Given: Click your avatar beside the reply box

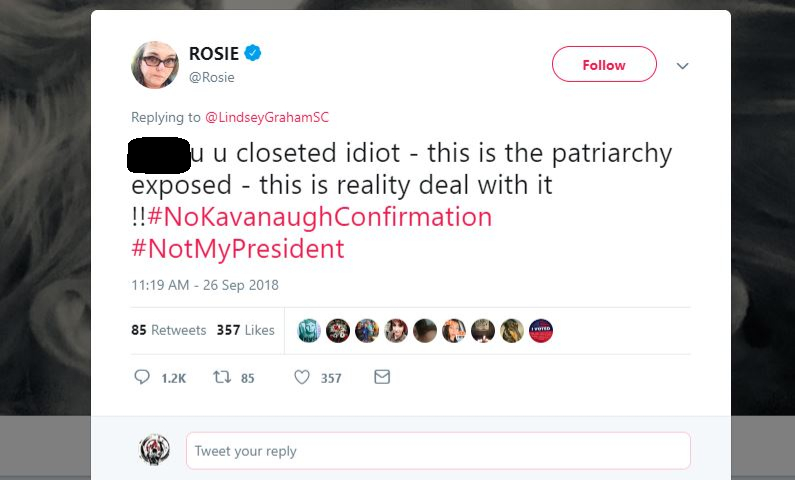Looking at the screenshot, I should click(154, 450).
